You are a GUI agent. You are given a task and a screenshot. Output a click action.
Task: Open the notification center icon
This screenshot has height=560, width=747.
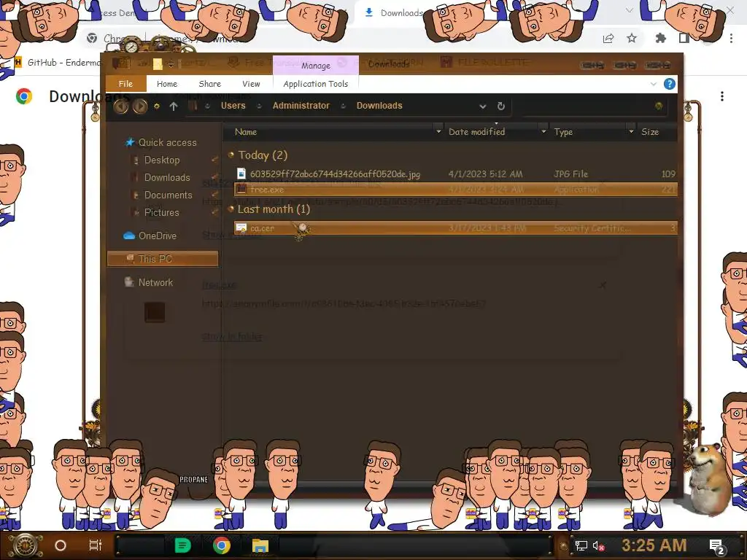717,546
